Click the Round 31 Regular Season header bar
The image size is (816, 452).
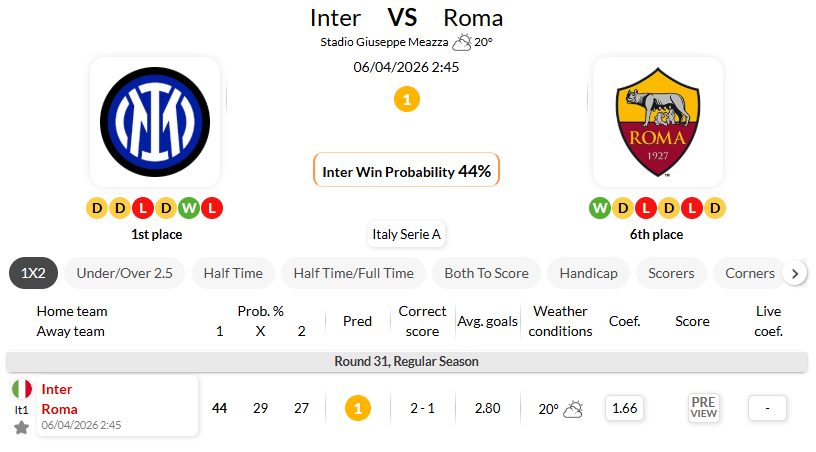406,361
